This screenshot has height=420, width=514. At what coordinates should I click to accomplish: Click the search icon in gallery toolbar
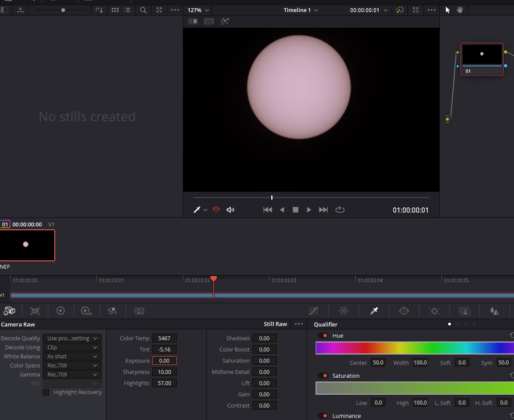(x=143, y=10)
